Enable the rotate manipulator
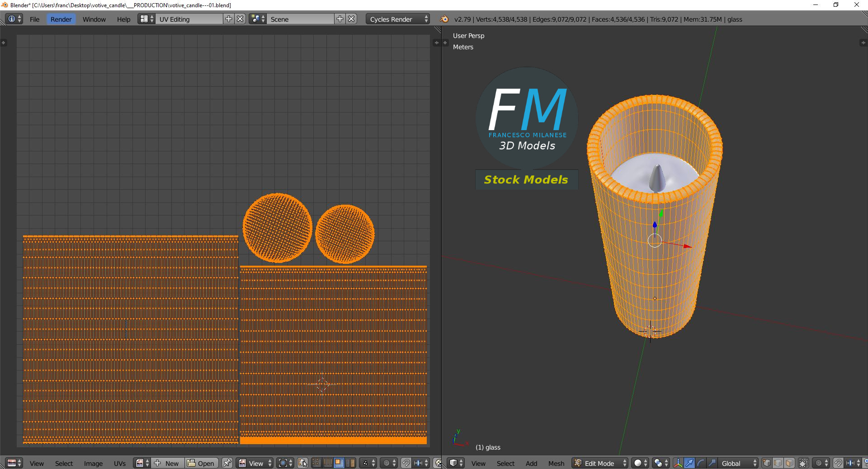This screenshot has height=469, width=868. point(701,463)
